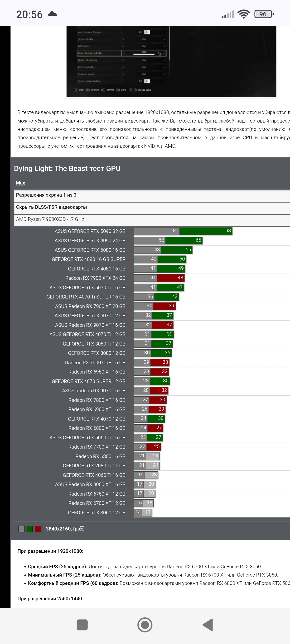This screenshot has height=644, width=290.
Task: Remove ASUS GEFORCE RTX 4090 24 GB via red X
Action: (x=129, y=241)
